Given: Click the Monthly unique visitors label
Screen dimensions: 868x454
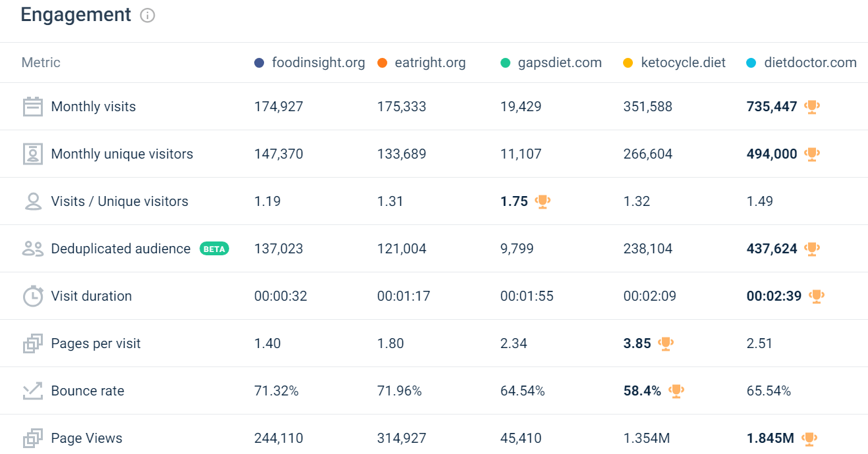Looking at the screenshot, I should click(x=122, y=154).
